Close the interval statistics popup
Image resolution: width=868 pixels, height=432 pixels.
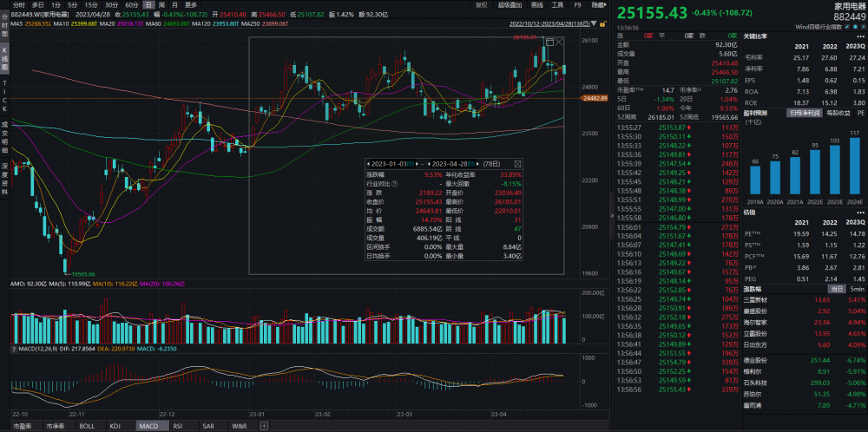click(x=518, y=163)
